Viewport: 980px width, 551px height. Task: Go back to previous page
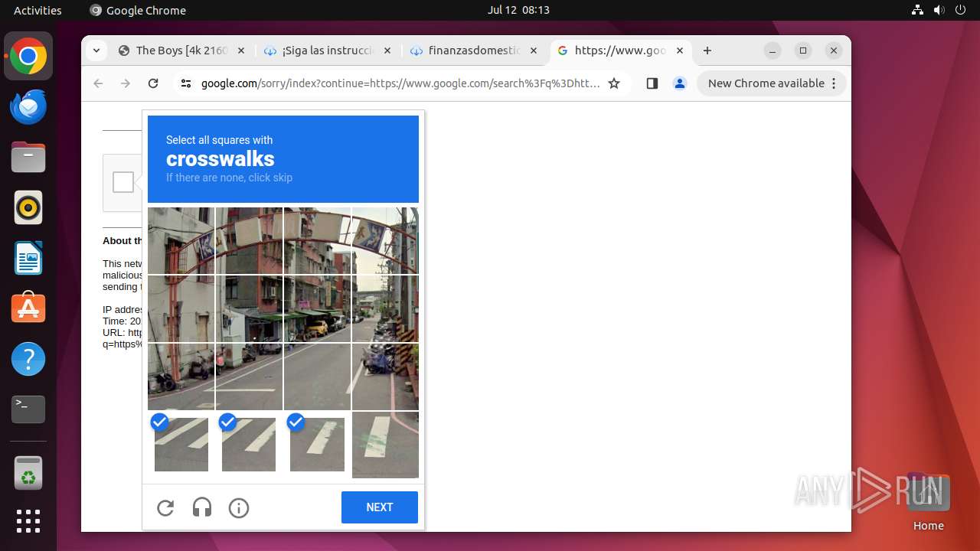click(x=98, y=83)
